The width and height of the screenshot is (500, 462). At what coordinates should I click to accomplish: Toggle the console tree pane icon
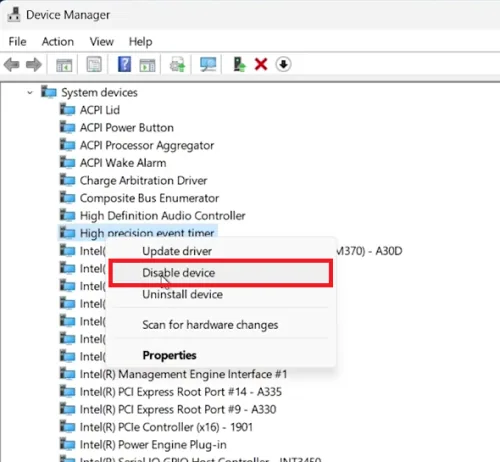pos(64,64)
